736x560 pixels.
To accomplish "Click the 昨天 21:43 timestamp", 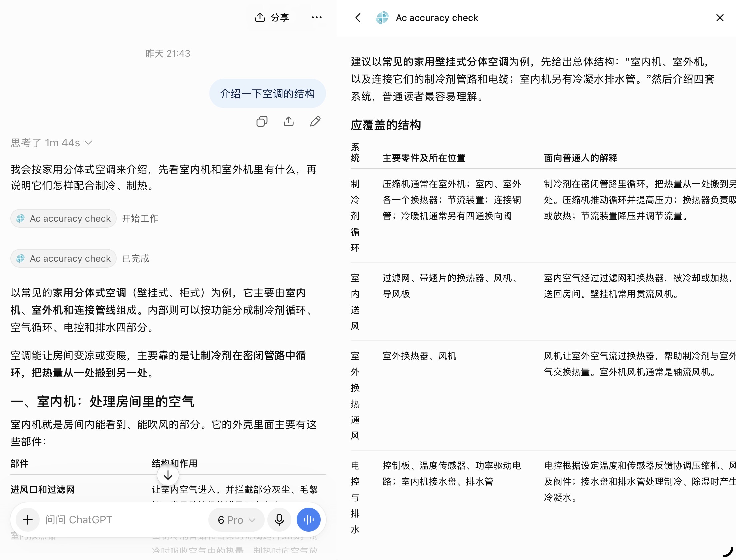I will (x=168, y=53).
